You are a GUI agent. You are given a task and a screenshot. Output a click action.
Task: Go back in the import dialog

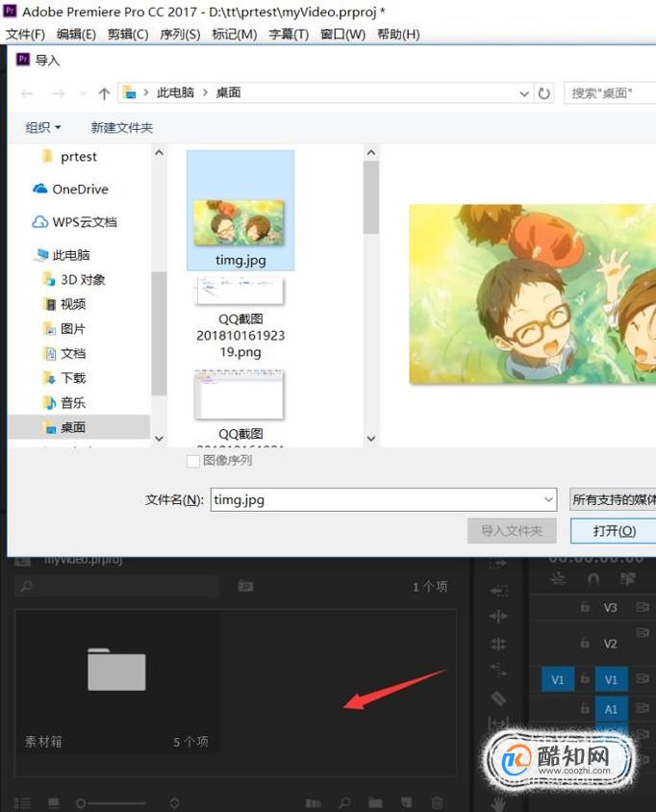tap(27, 93)
